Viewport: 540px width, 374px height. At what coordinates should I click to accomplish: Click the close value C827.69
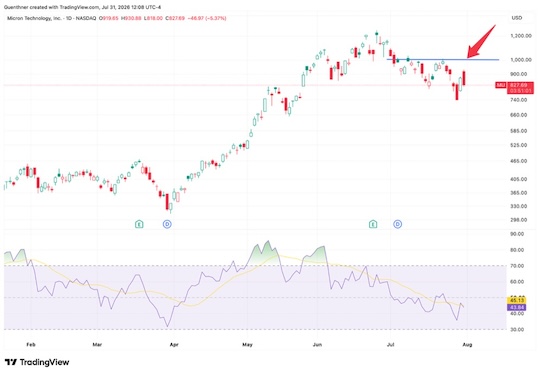[175, 18]
